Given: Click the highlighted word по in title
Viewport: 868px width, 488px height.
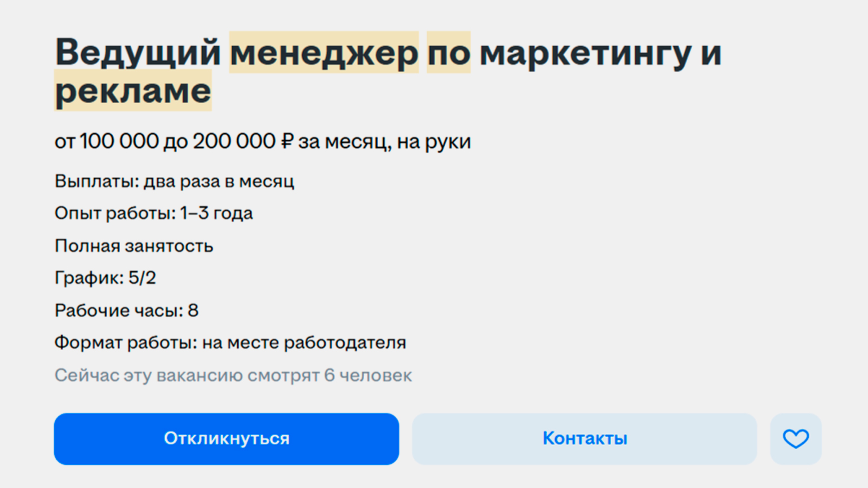Looking at the screenshot, I should [x=449, y=52].
